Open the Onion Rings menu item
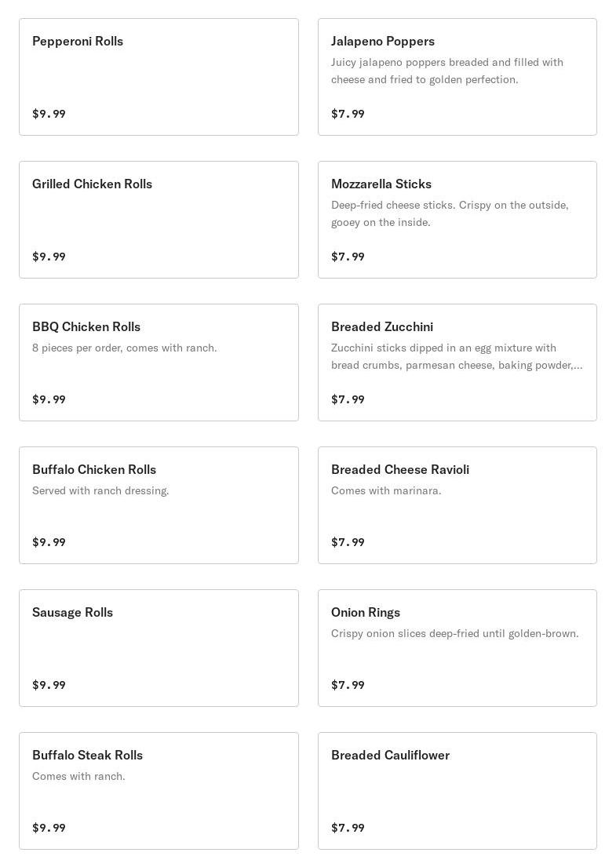This screenshot has width=616, height=867. [x=457, y=648]
